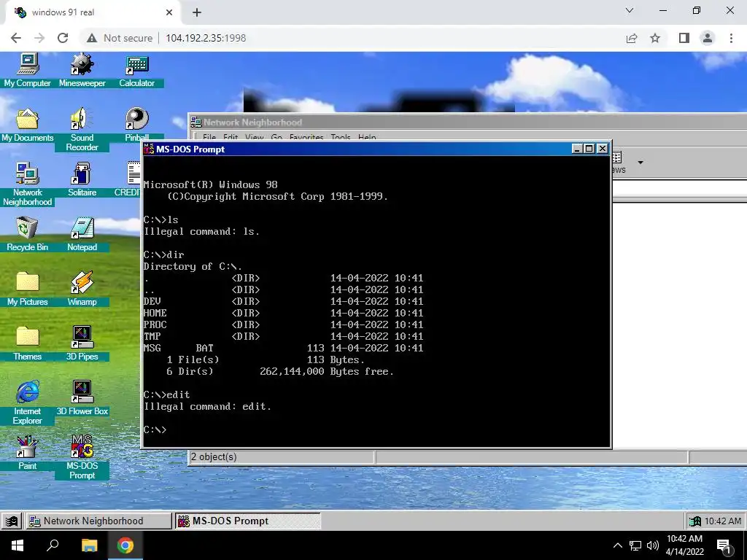
Task: Select MS-DOS Prompt taskbar button
Action: [x=248, y=521]
